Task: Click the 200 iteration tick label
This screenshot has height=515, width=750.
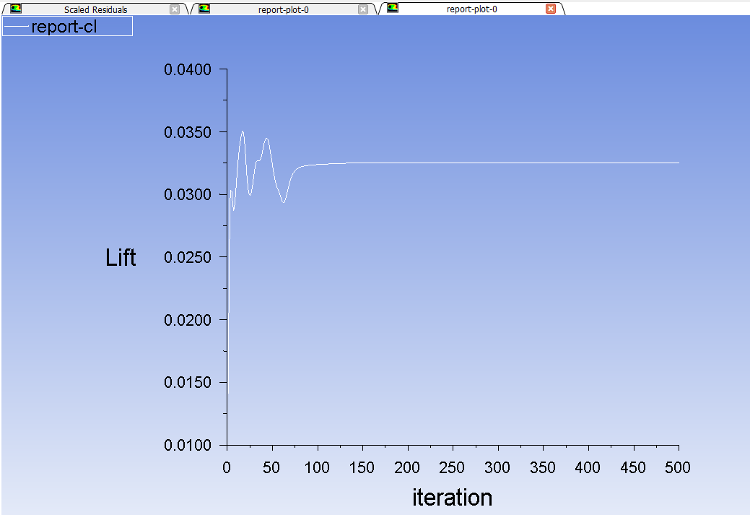Action: [407, 467]
